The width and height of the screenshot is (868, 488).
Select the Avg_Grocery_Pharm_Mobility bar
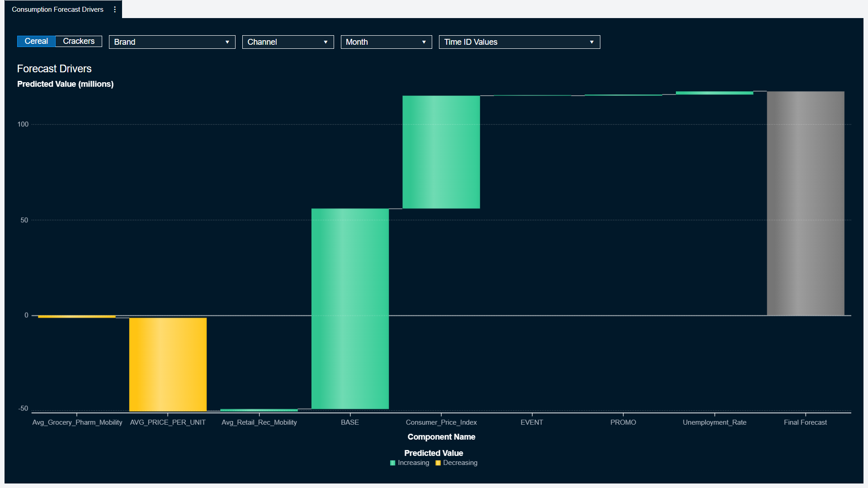point(76,316)
